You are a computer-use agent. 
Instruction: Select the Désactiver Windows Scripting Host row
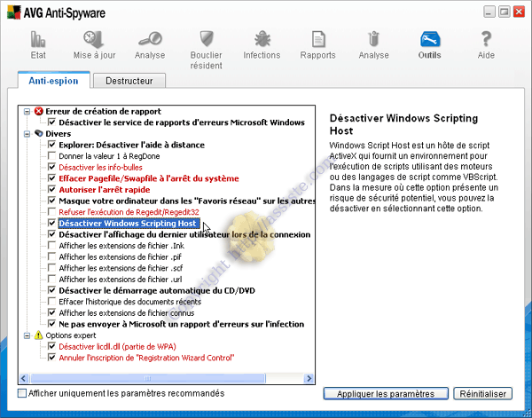click(129, 224)
